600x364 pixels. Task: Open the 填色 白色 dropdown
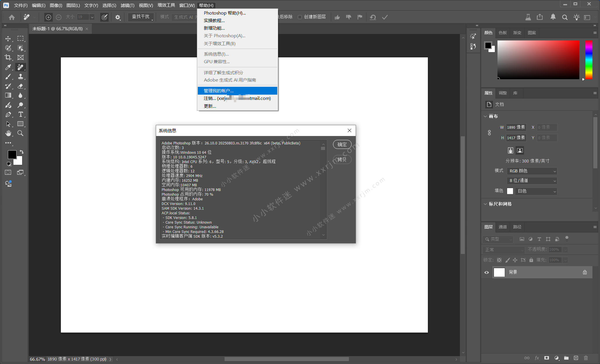click(x=536, y=191)
